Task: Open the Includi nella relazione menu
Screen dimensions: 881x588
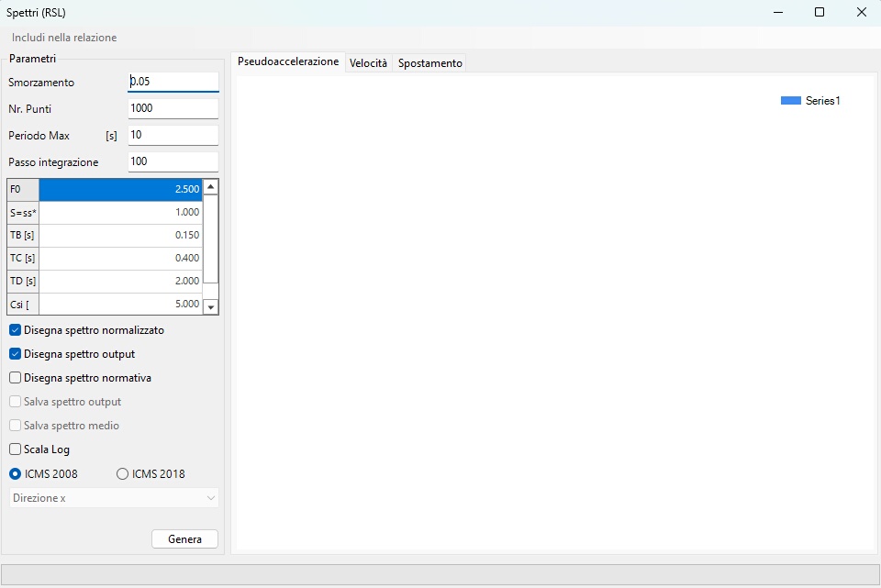Action: [x=64, y=38]
